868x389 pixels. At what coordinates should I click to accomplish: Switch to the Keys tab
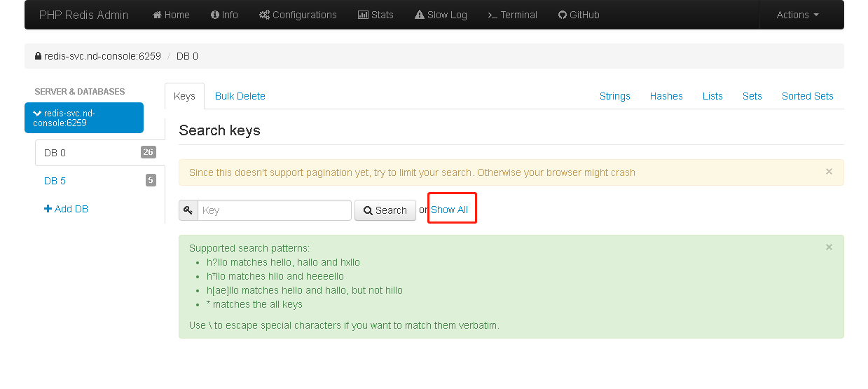[x=184, y=96]
